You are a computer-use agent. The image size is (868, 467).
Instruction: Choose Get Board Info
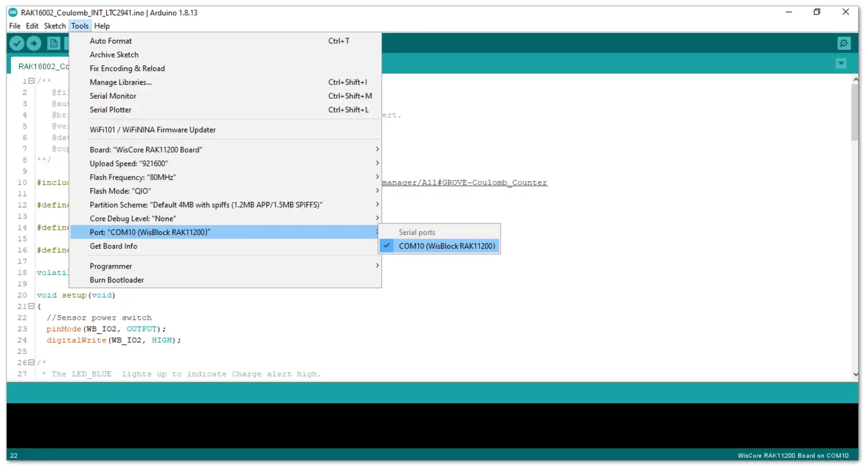(225, 246)
